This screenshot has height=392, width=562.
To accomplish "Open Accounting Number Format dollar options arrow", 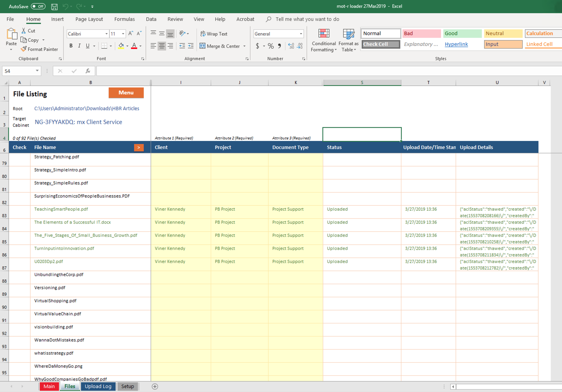I will pyautogui.click(x=264, y=46).
